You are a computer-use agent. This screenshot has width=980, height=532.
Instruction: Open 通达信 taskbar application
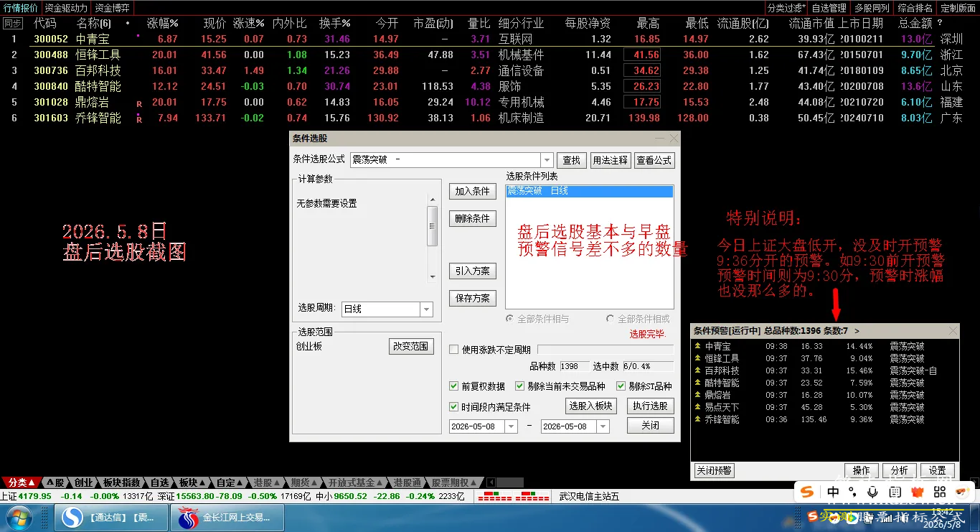(x=110, y=518)
